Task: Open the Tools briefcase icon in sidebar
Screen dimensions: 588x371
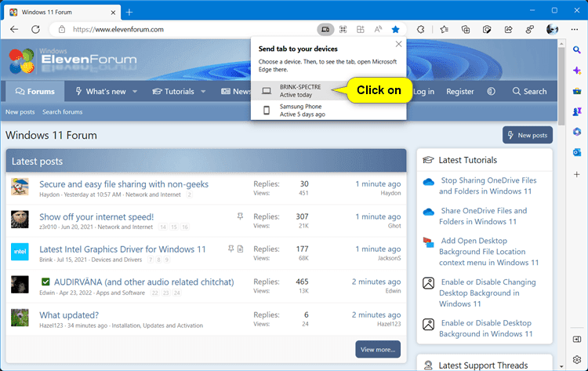Action: pos(577,91)
